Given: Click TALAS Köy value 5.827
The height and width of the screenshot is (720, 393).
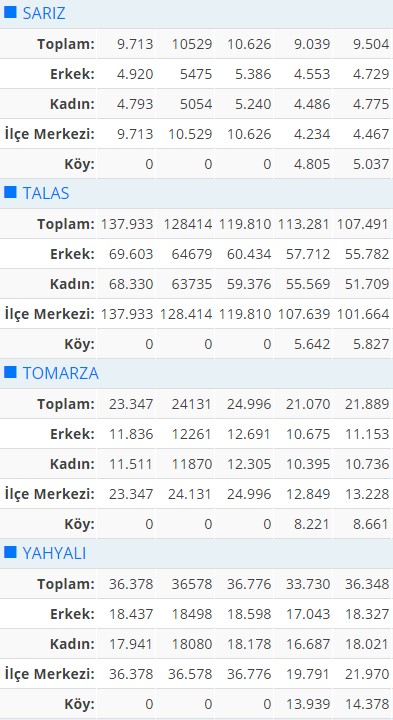Looking at the screenshot, I should [371, 344].
